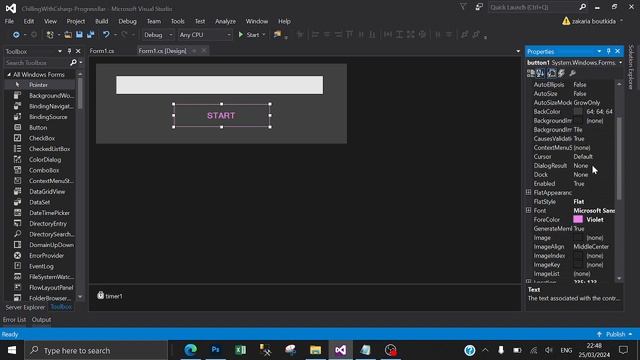Screen dimensions: 640x360
Task: Open Photoshop from the taskbar
Action: coord(216,350)
